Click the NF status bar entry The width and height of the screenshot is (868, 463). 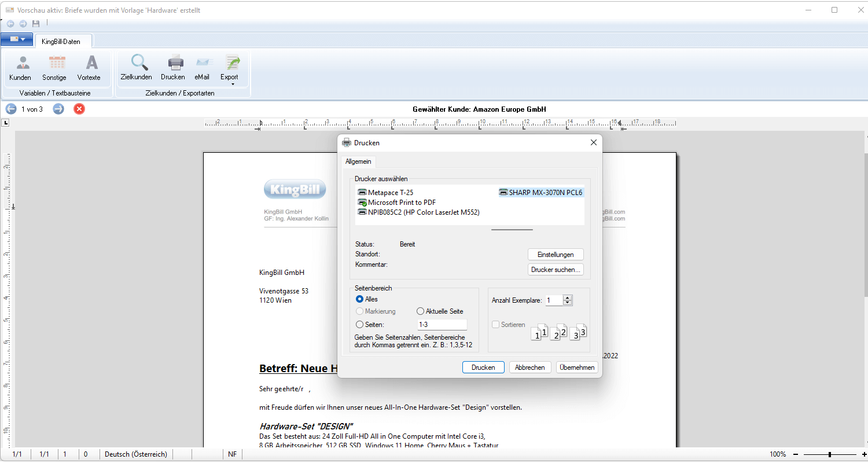point(232,454)
